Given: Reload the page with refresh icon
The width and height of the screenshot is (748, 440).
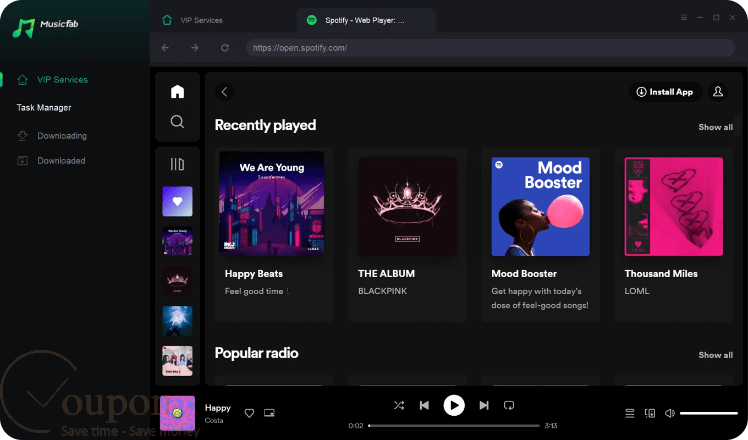Looking at the screenshot, I should [225, 48].
